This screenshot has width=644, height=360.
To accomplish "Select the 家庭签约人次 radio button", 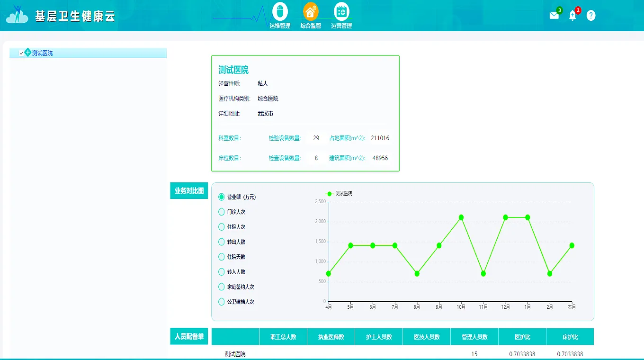I will coord(221,287).
